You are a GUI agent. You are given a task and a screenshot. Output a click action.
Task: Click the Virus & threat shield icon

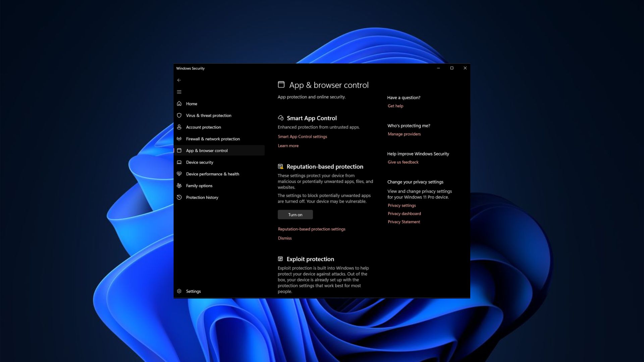coord(179,115)
